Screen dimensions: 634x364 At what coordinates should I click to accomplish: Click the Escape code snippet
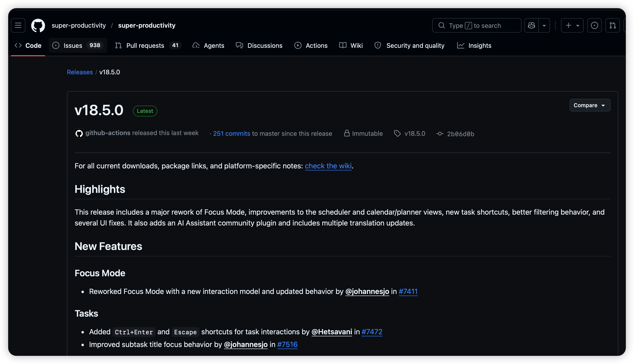click(x=185, y=332)
